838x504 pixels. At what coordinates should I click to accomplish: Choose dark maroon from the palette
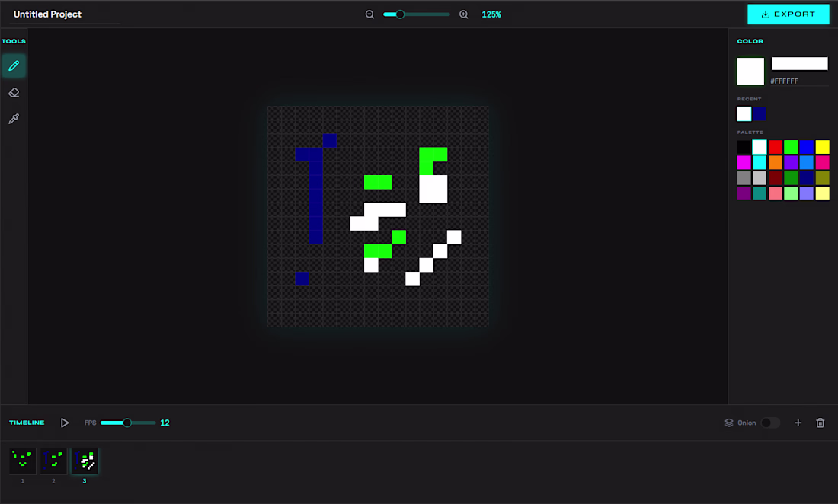(x=776, y=178)
